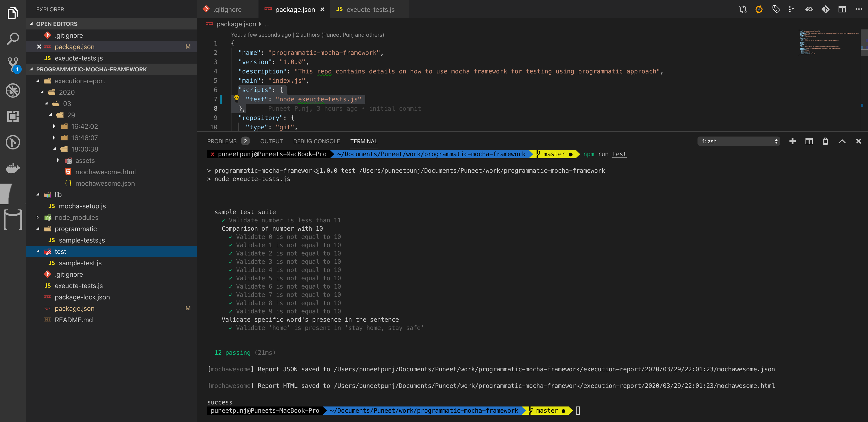Click the lightbulb code action icon
This screenshot has height=422, width=868.
coord(237,99)
